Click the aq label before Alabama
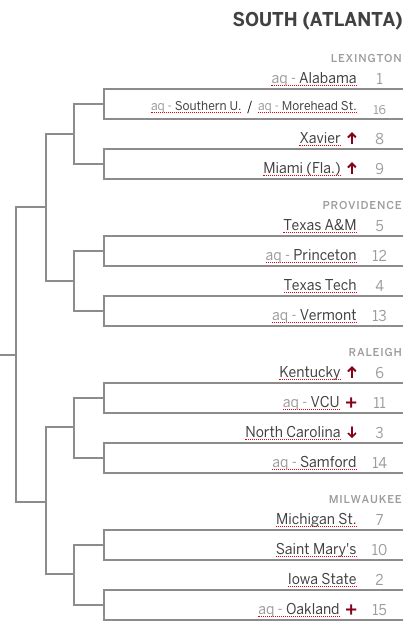This screenshot has height=631, width=412. (279, 79)
